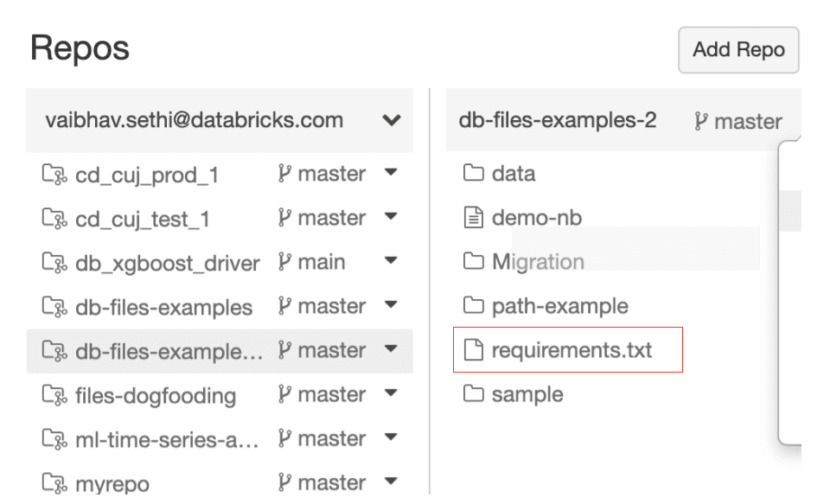This screenshot has width=830, height=504.
Task: Click repo icon next to cd_cuj_prod_1
Action: tap(55, 175)
